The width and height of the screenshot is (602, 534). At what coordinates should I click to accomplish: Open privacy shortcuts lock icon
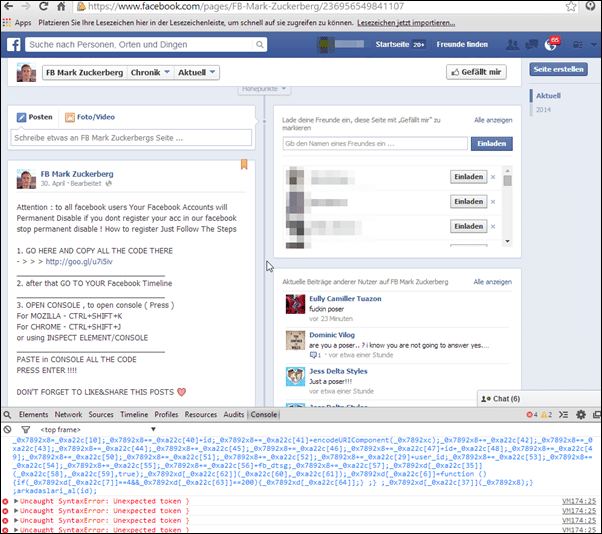point(577,45)
